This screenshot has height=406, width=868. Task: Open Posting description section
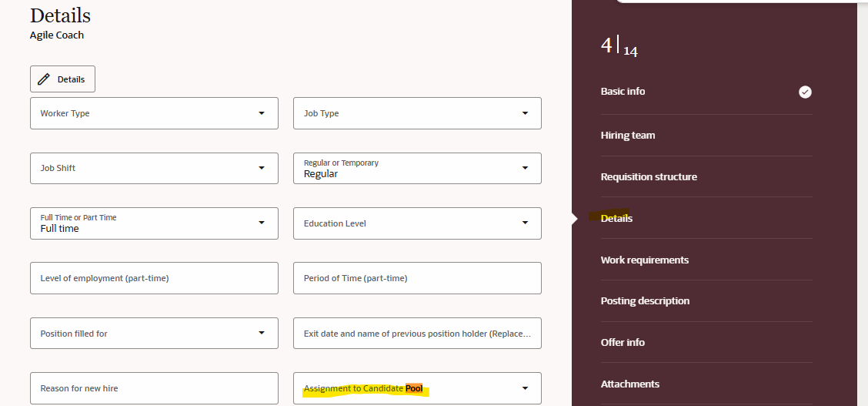[x=645, y=300]
